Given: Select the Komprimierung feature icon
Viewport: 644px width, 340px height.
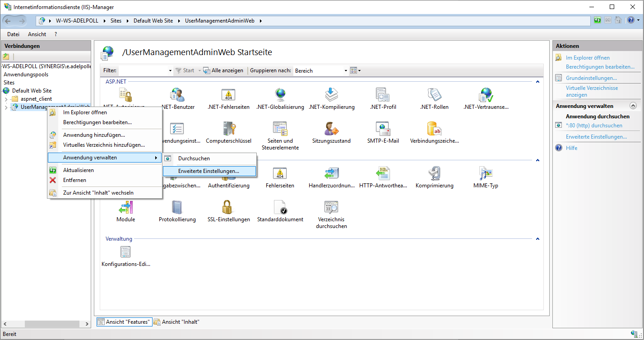Looking at the screenshot, I should [434, 173].
